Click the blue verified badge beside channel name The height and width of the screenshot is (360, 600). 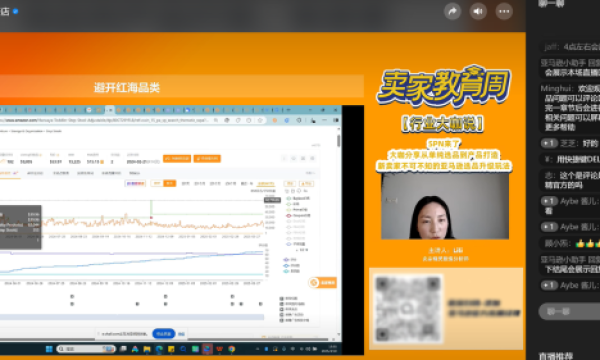click(x=16, y=11)
